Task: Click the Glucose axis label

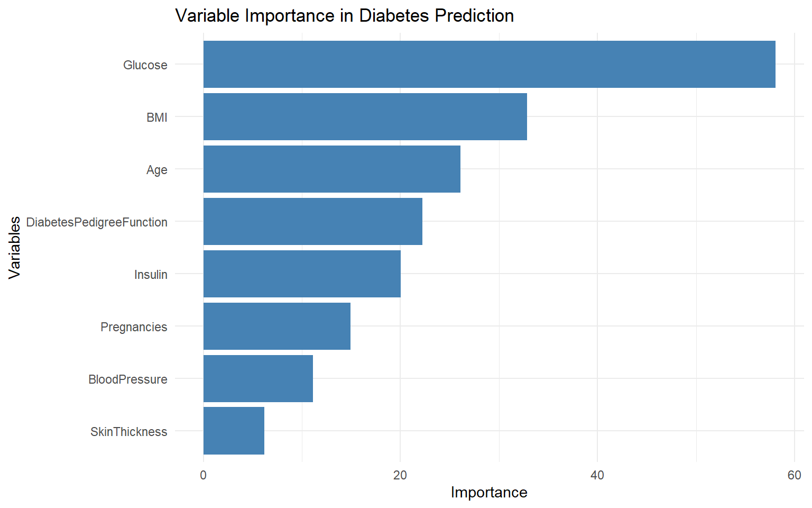Action: click(x=145, y=65)
